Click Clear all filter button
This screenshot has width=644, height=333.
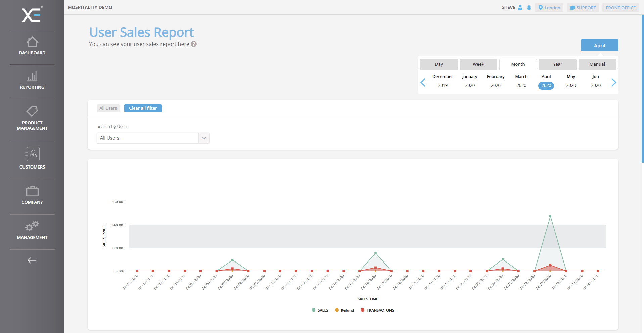click(143, 108)
